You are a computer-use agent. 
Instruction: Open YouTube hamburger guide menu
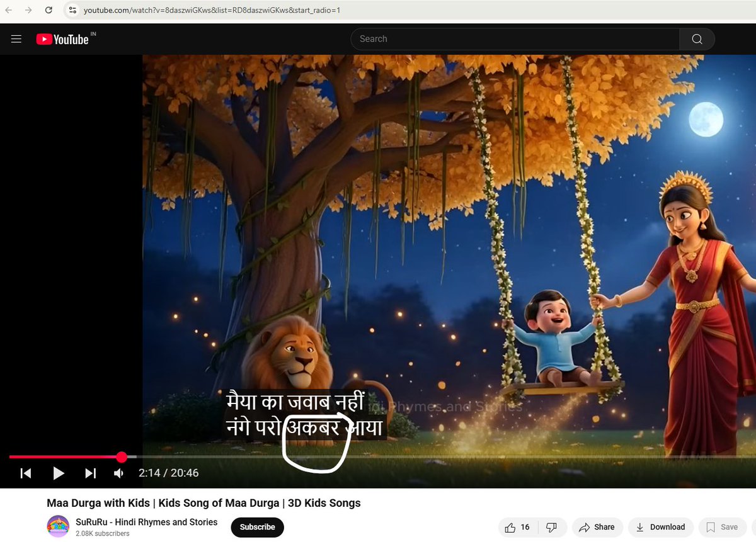tap(16, 39)
